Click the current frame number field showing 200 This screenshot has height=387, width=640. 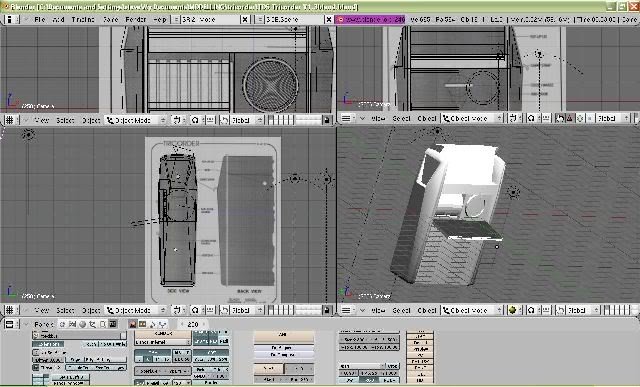pos(193,324)
